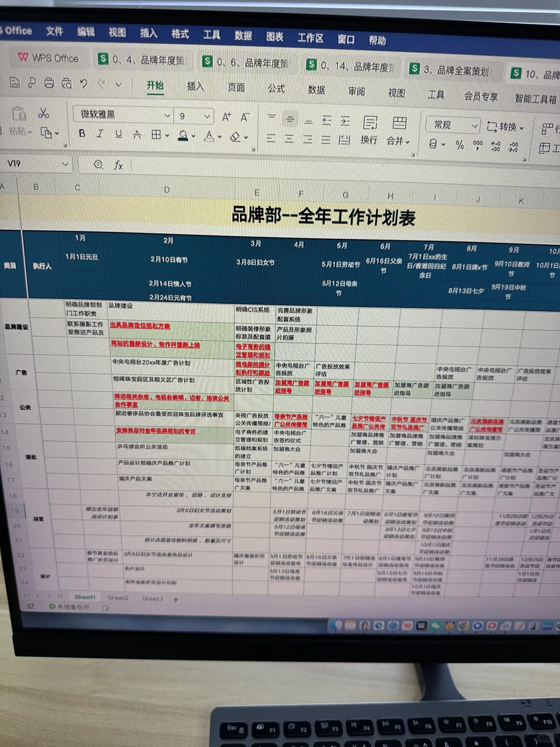Add a new sheet with plus button
Screen dimensions: 560x747
pyautogui.click(x=176, y=599)
